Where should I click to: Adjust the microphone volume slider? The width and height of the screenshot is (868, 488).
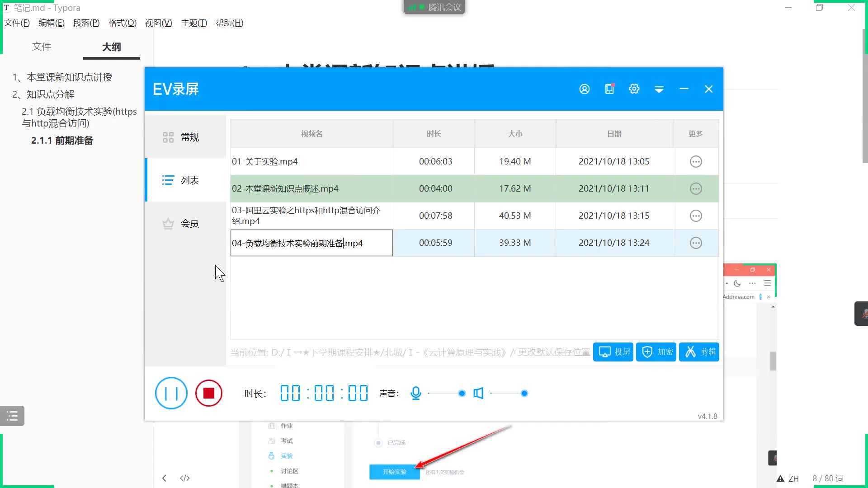[x=446, y=394]
